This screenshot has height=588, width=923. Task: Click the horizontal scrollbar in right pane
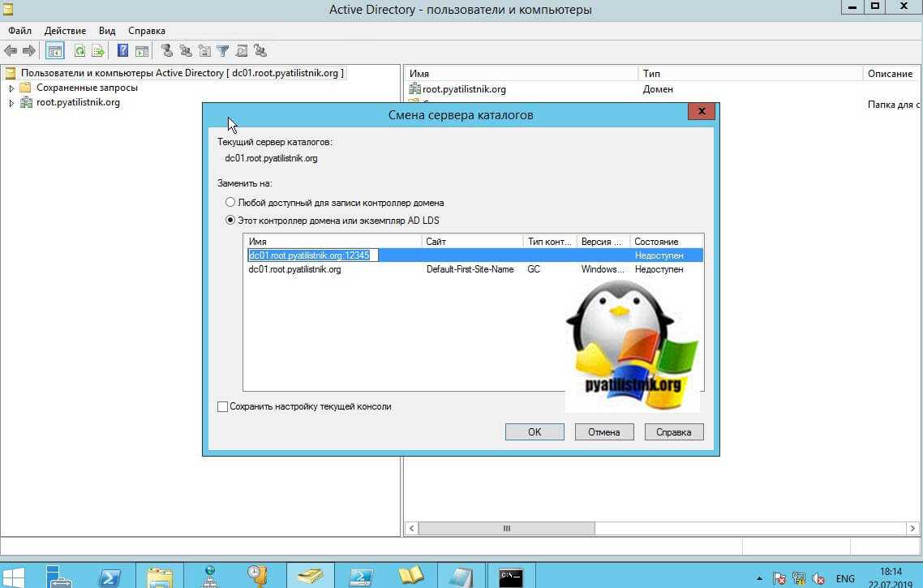tap(506, 529)
